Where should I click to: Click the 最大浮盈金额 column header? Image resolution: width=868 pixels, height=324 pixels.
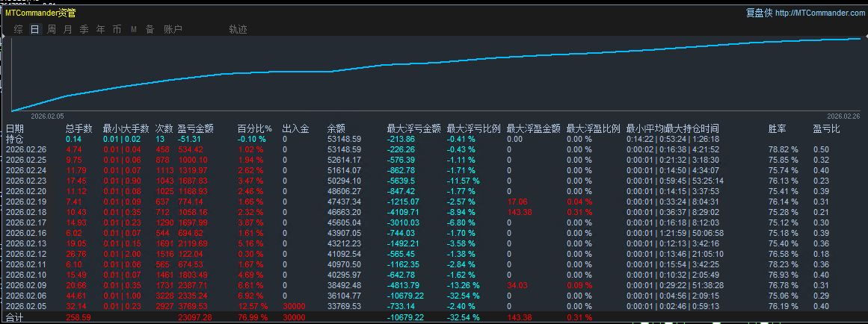point(534,129)
